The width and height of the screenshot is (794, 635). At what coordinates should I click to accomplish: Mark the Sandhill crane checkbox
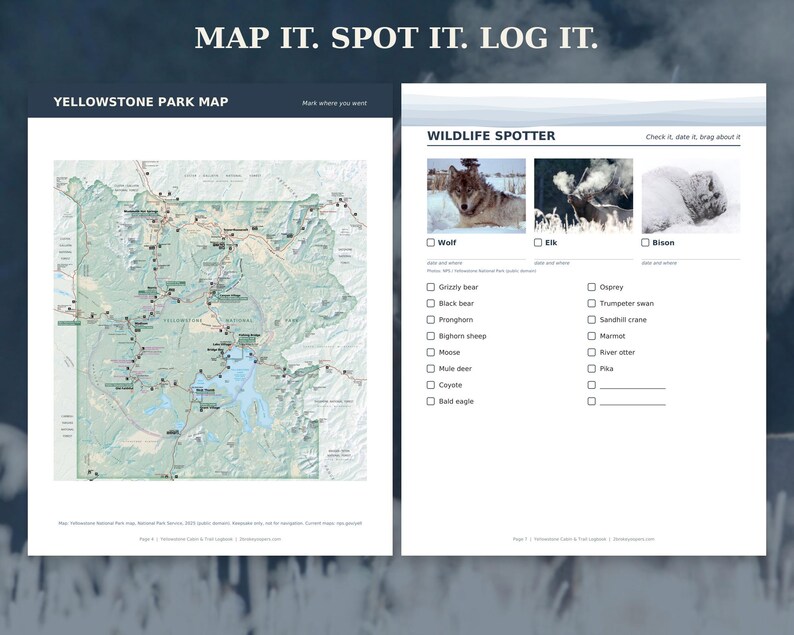(591, 320)
